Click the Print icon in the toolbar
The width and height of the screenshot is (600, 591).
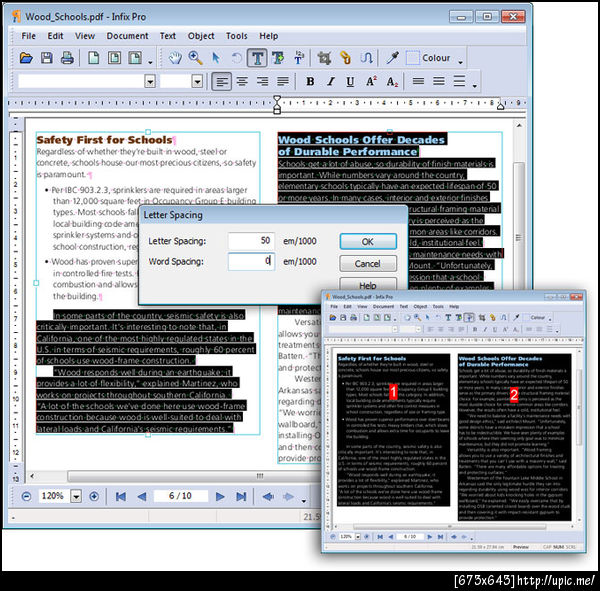coord(67,58)
